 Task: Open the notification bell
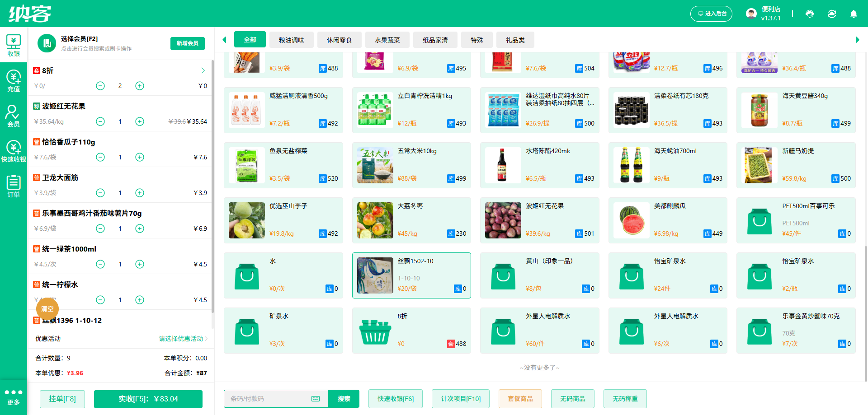pyautogui.click(x=854, y=14)
